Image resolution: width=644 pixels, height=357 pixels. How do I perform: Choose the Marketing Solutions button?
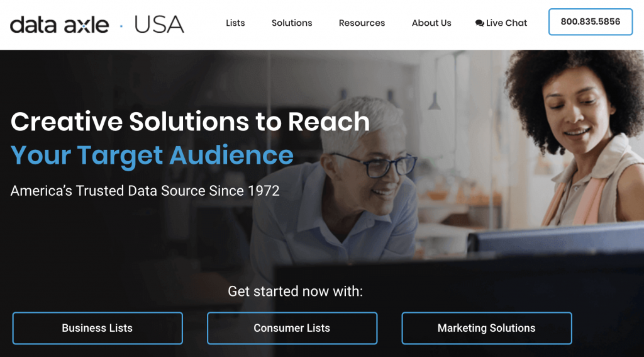coord(487,328)
